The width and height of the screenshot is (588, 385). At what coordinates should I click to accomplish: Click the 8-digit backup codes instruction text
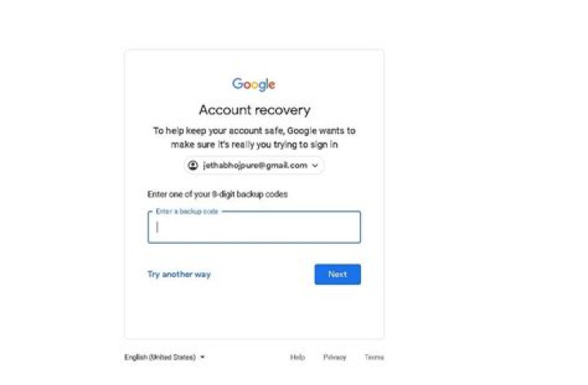217,194
